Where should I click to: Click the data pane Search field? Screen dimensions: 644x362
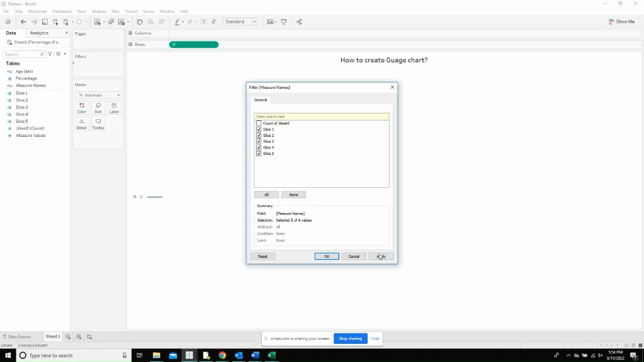click(24, 54)
